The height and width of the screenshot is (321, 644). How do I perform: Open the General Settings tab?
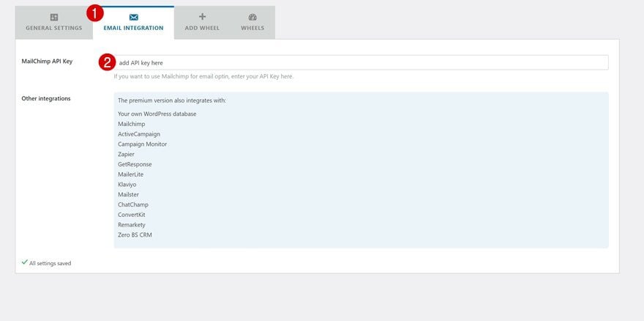(x=54, y=23)
